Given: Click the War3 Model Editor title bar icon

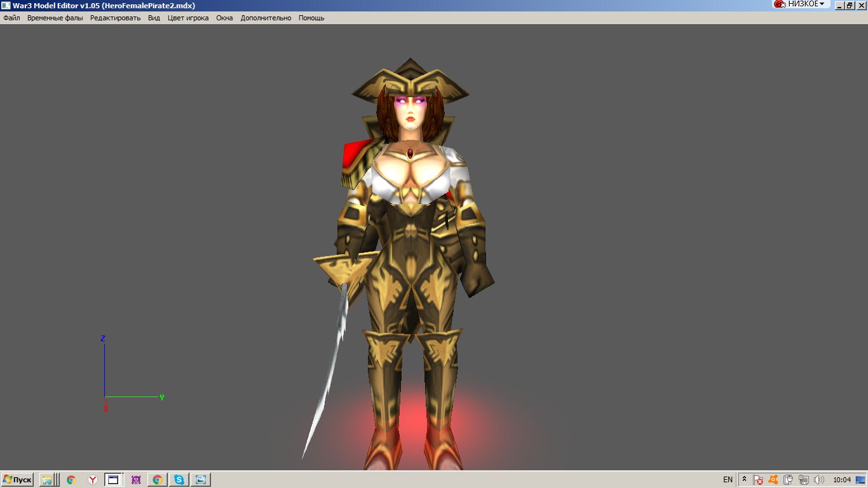Looking at the screenshot, I should point(6,5).
